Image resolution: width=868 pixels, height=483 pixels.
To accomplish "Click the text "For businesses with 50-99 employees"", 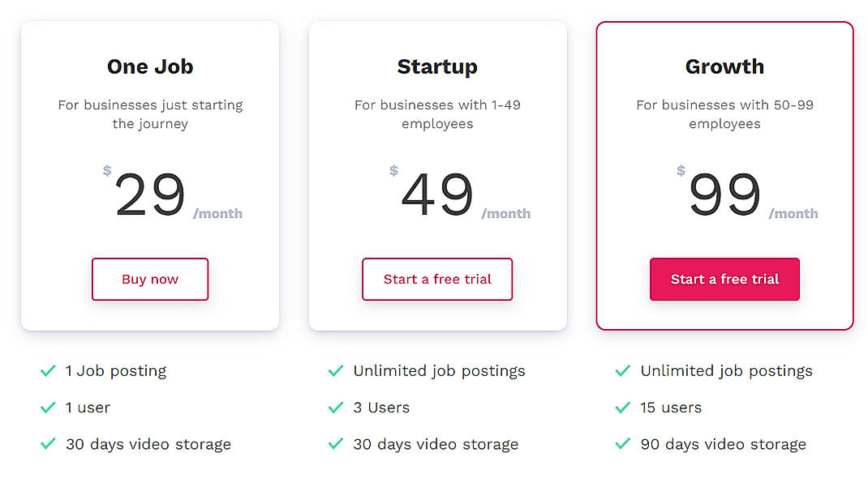I will [724, 113].
